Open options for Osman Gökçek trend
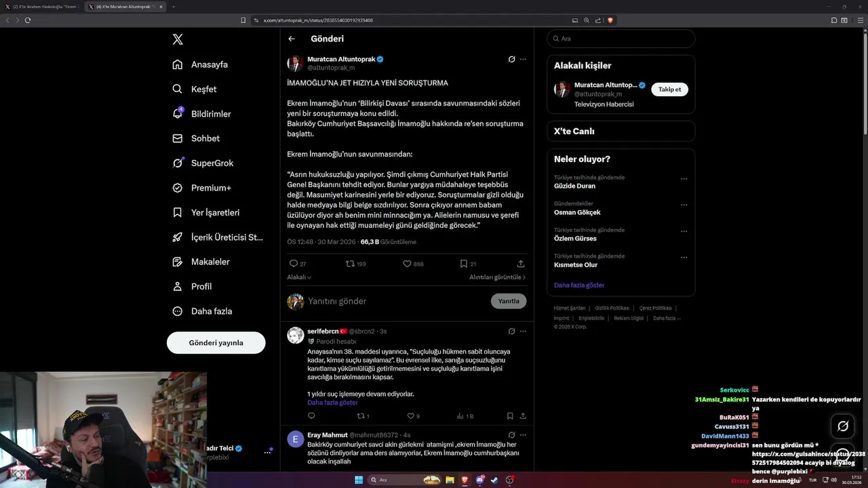Viewport: 868px width, 488px height. tap(684, 205)
